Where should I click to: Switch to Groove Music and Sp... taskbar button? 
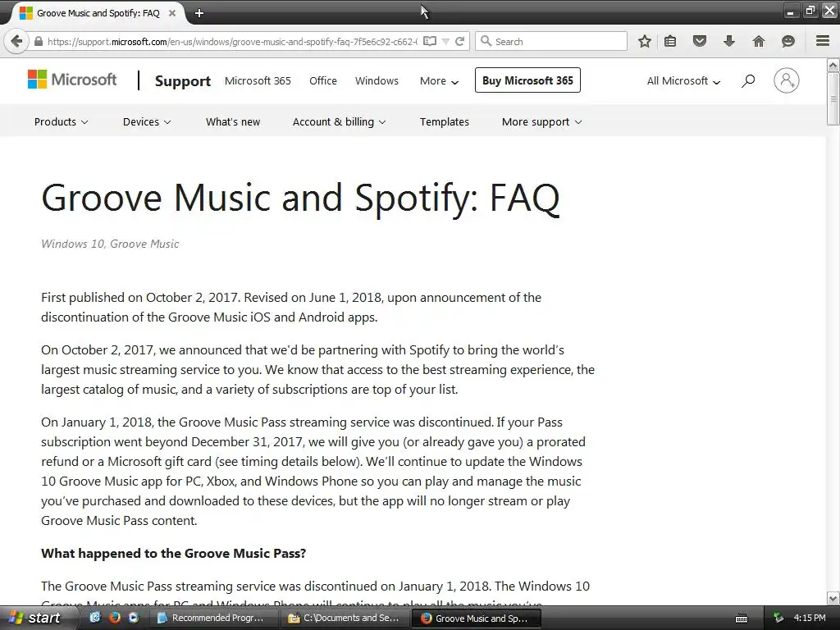point(477,619)
